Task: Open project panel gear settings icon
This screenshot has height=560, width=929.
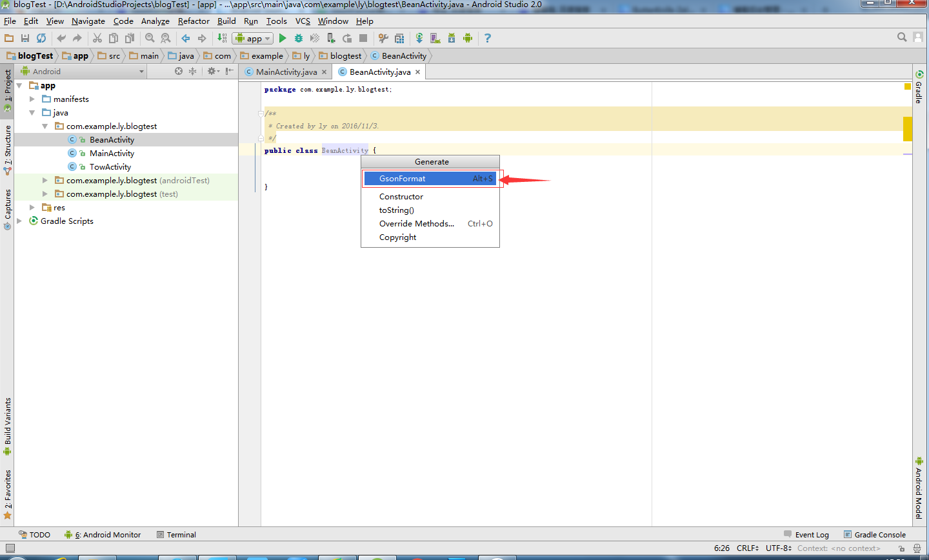Action: point(211,71)
